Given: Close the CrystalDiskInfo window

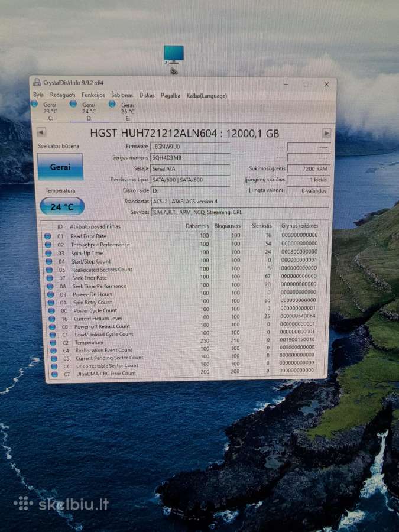Looking at the screenshot, I should (x=326, y=84).
